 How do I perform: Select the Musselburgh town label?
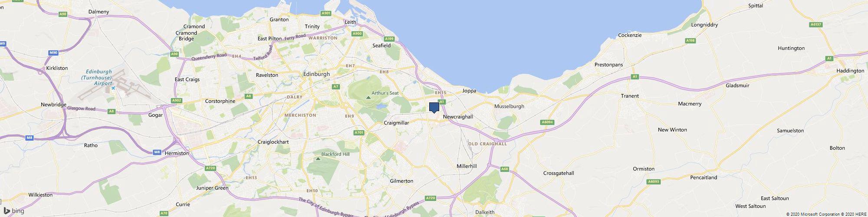[509, 106]
